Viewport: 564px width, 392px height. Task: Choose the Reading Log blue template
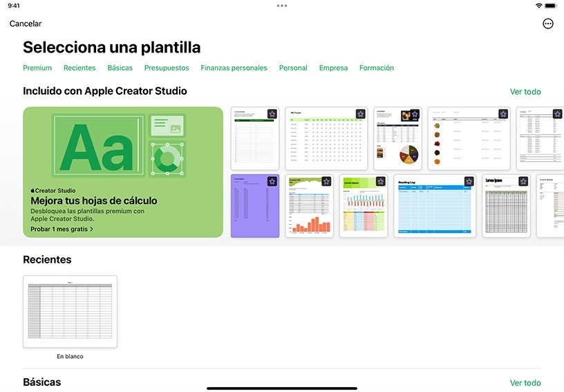[435, 206]
